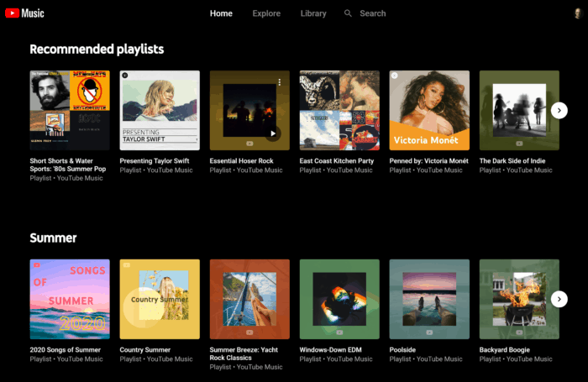Open the Library tab
This screenshot has width=588, height=382.
pyautogui.click(x=313, y=13)
